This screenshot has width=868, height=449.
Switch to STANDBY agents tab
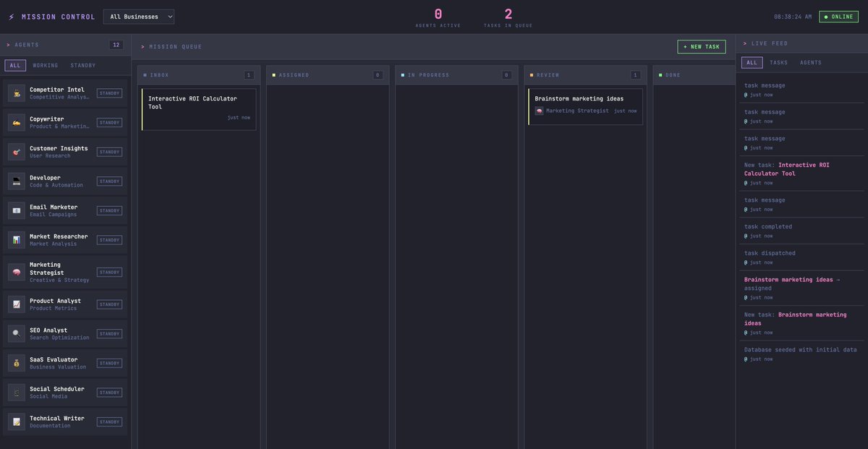click(x=82, y=65)
